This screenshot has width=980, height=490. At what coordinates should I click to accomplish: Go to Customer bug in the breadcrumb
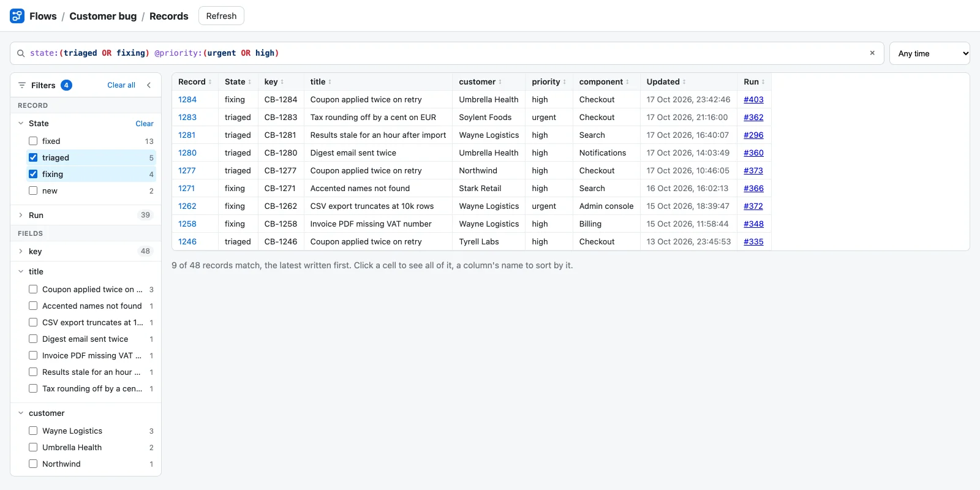point(103,16)
